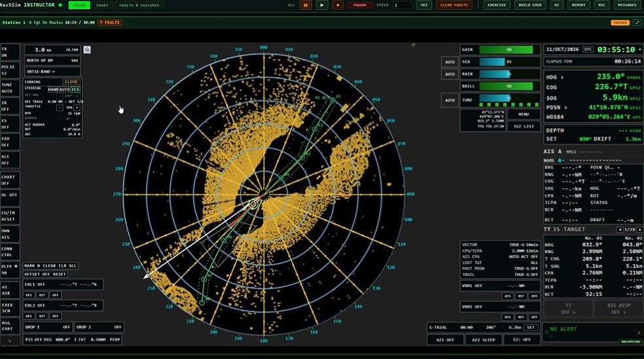Toggle CHART OFF overlay

[x=10, y=180]
